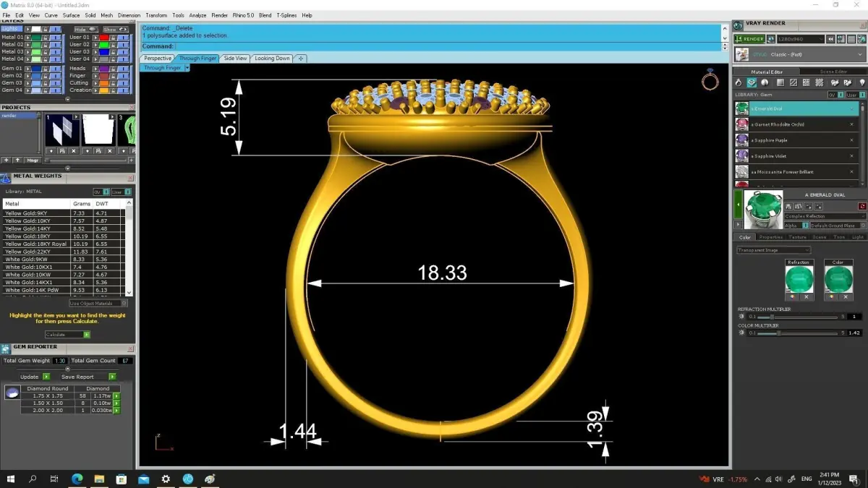868x488 pixels.
Task: Click the lightbulb icon in the material toolbar
Action: [862, 83]
